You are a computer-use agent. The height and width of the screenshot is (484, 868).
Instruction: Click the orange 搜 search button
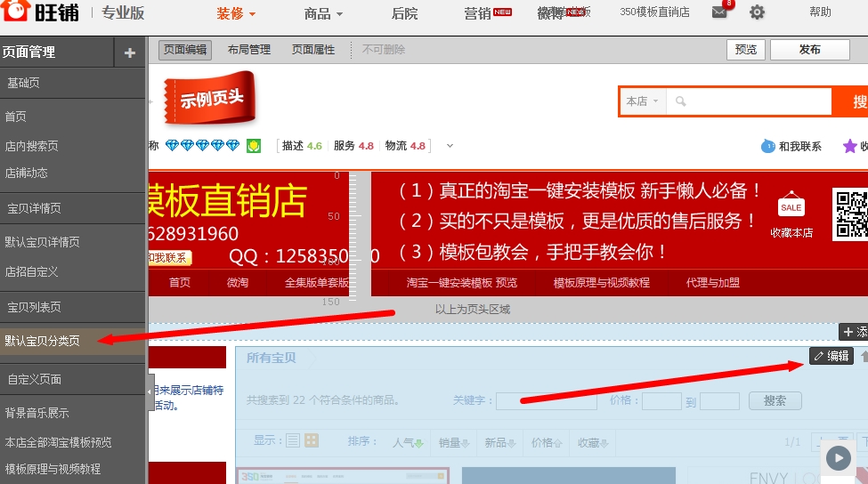850,101
